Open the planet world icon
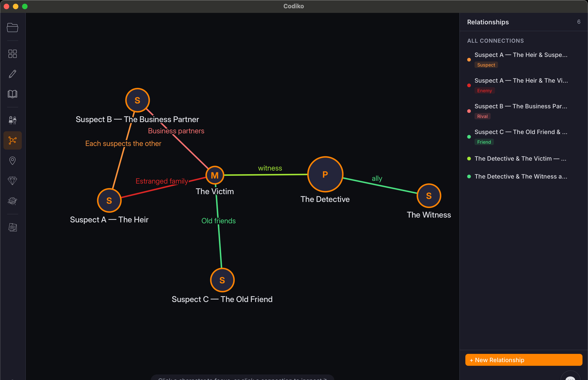 pos(12,201)
